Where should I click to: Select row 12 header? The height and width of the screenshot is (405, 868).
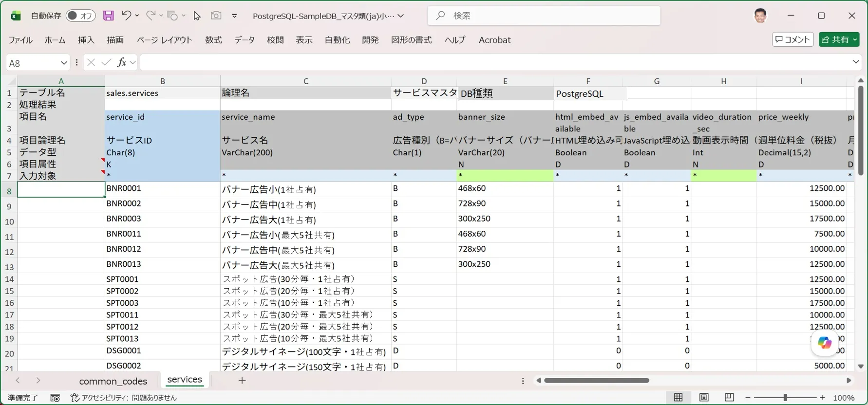(x=9, y=252)
